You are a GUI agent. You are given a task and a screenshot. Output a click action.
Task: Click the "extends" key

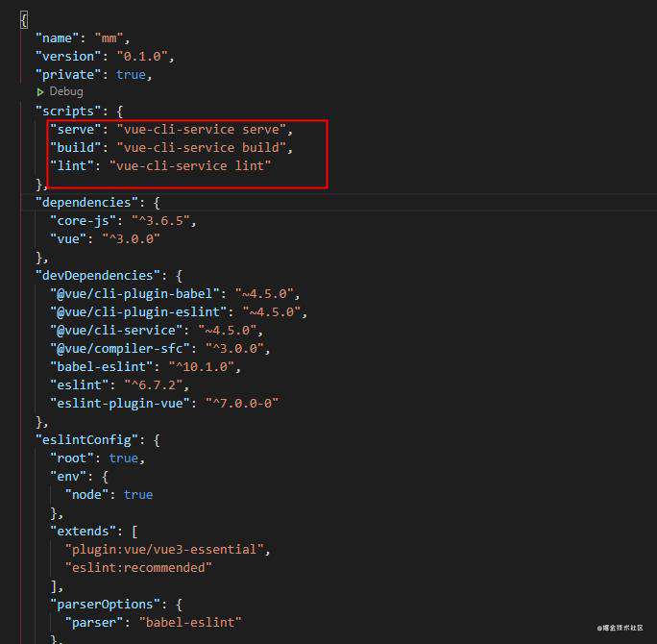click(x=83, y=532)
